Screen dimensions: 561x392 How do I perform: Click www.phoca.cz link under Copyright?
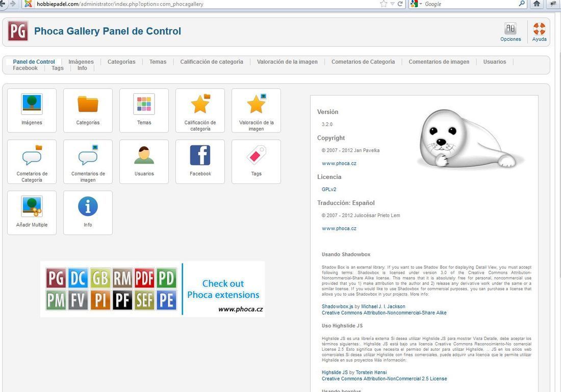pyautogui.click(x=339, y=163)
